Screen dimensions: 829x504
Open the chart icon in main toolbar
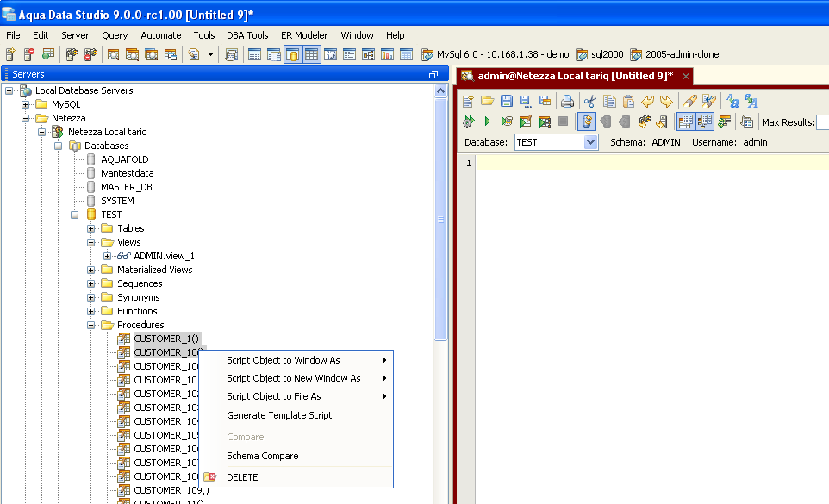pyautogui.click(x=388, y=54)
